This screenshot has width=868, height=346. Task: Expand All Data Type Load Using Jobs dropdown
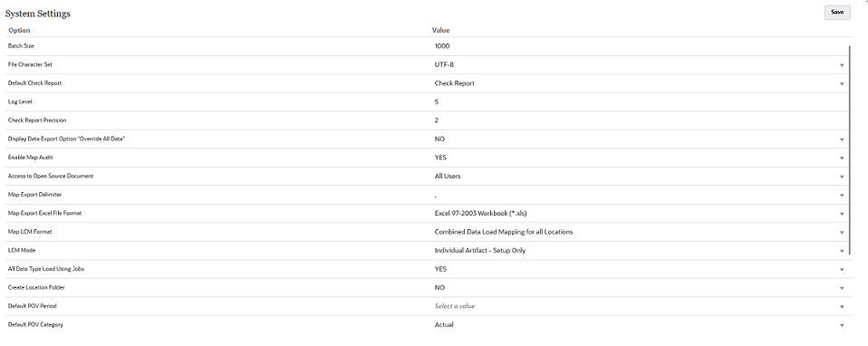pyautogui.click(x=842, y=270)
